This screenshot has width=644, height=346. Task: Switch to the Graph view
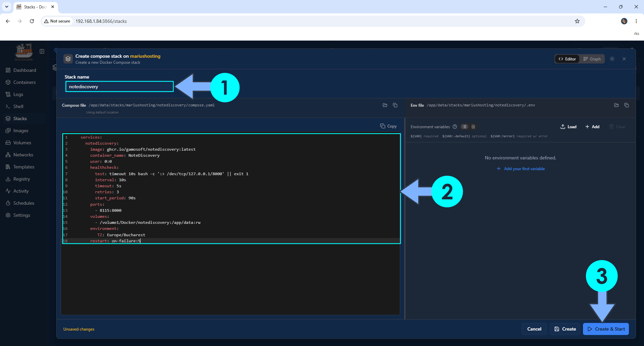coord(592,59)
